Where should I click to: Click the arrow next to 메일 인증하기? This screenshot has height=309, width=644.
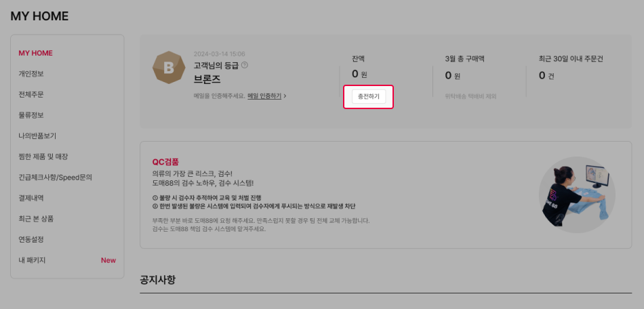tap(285, 96)
